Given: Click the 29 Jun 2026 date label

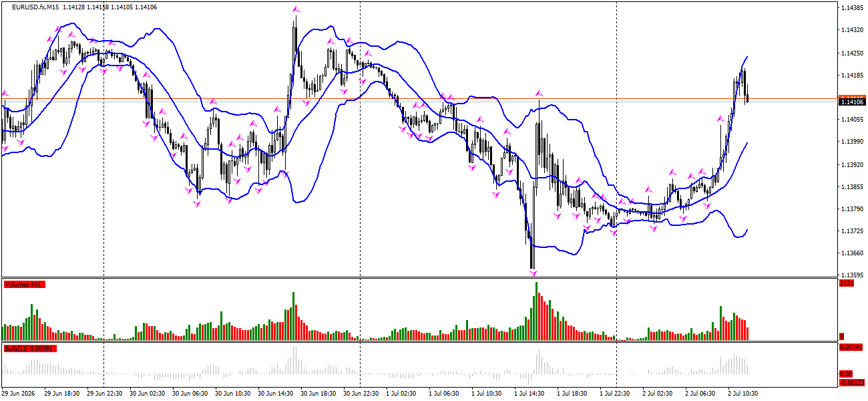Looking at the screenshot, I should tap(17, 394).
